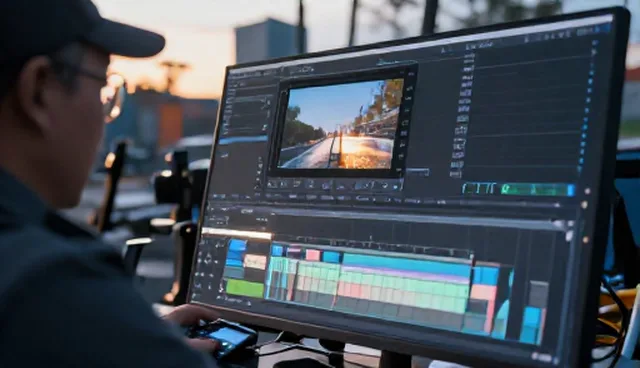Click the white highlighted bar above the track headers
This screenshot has width=640, height=368.
(x=236, y=233)
